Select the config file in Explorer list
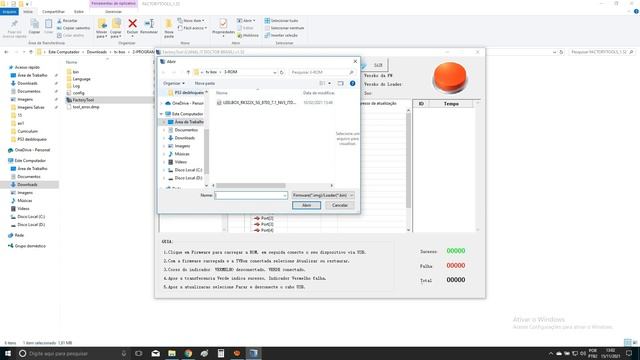Image resolution: width=640 pixels, height=360 pixels. [x=78, y=93]
